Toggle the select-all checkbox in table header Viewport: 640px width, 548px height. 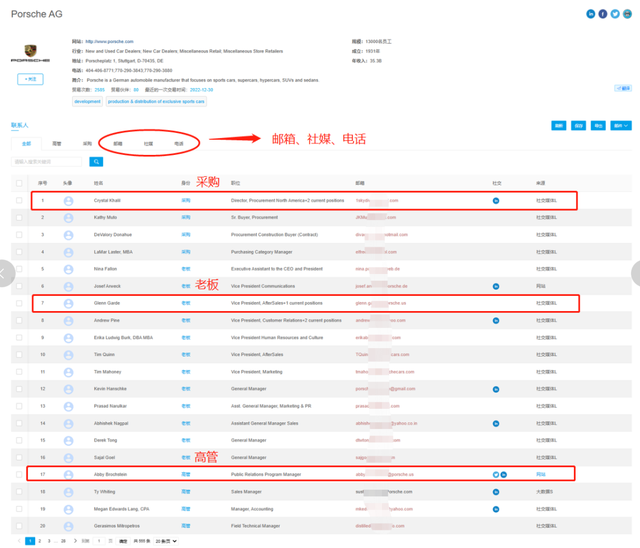pyautogui.click(x=19, y=183)
